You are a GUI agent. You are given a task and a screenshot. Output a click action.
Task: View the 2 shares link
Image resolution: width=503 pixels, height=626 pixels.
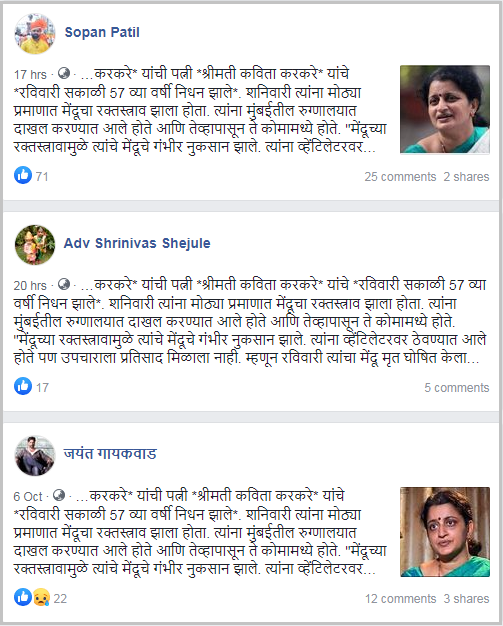466,176
